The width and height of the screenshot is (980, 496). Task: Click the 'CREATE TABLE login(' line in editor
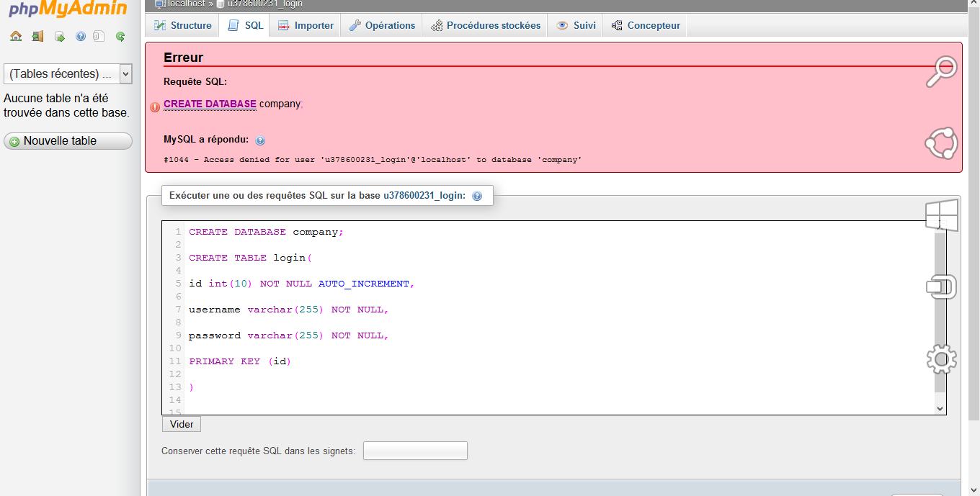pyautogui.click(x=250, y=258)
